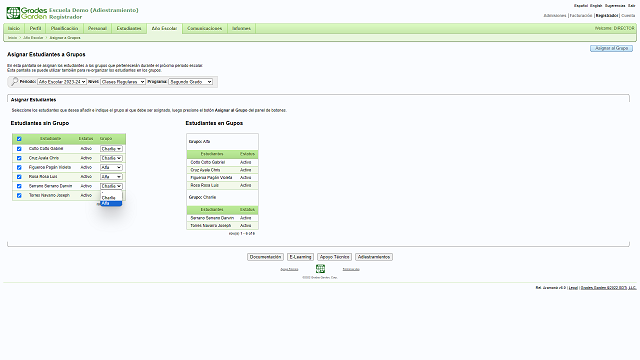This screenshot has height=360, width=640.
Task: Click Inicio in the breadcrumb
Action: point(13,38)
